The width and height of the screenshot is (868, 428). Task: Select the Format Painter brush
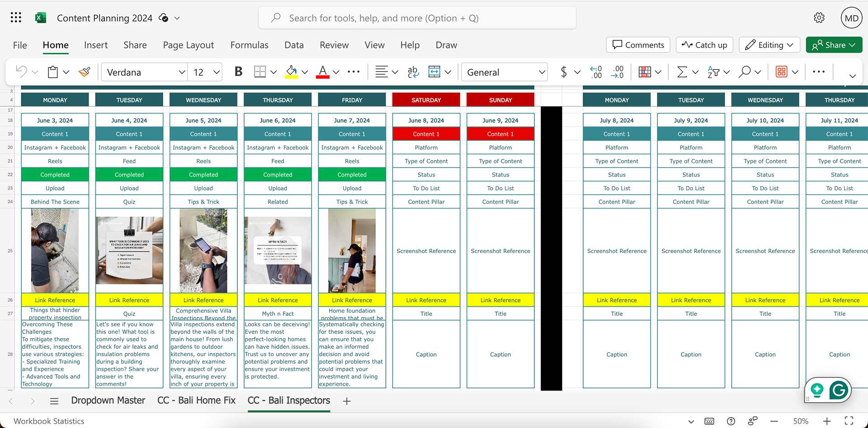[85, 72]
